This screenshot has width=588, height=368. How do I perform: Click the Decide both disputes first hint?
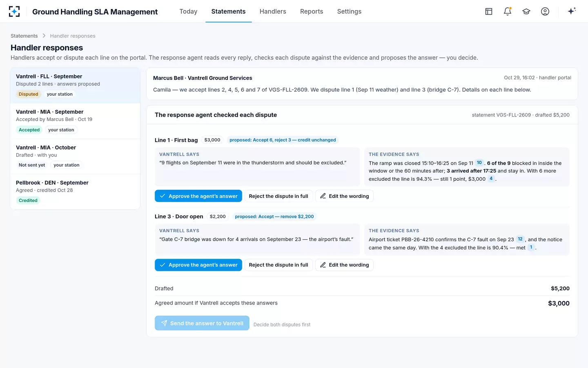pos(282,325)
